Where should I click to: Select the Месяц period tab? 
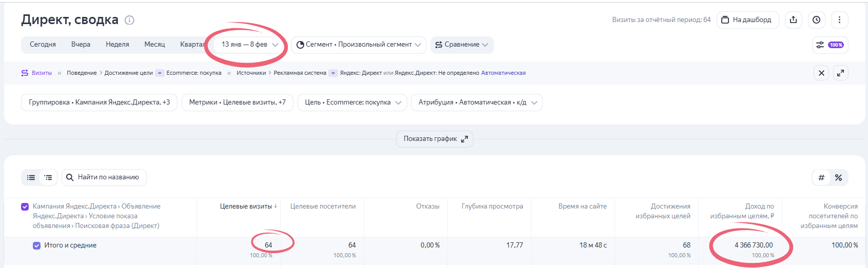click(154, 45)
